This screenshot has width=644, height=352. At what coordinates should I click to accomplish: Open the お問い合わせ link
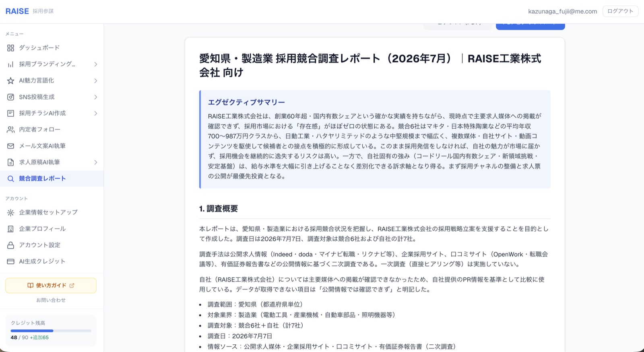[51, 300]
